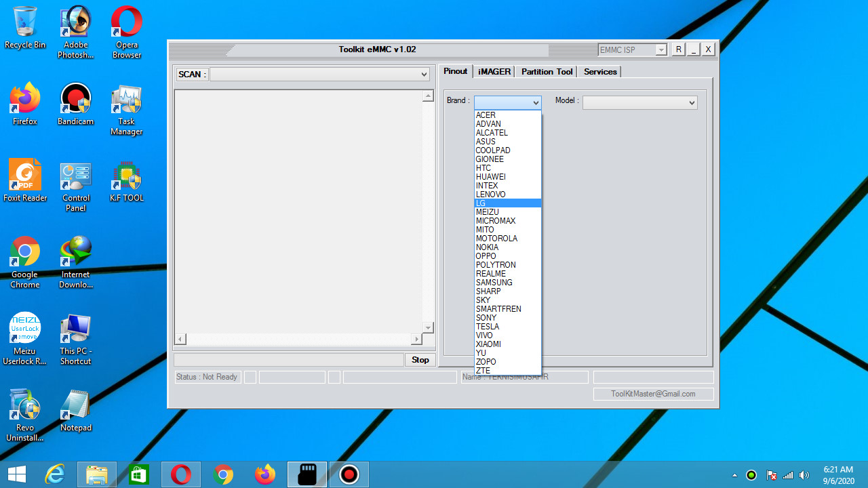
Task: Expand the Model dropdown
Action: coord(692,102)
